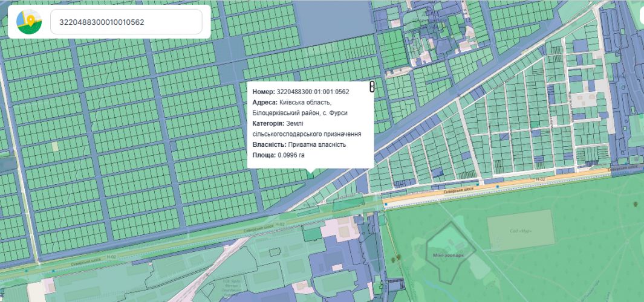Screen dimensions: 644x302
Task: Click the white panel at top-right edge
Action: point(641,14)
